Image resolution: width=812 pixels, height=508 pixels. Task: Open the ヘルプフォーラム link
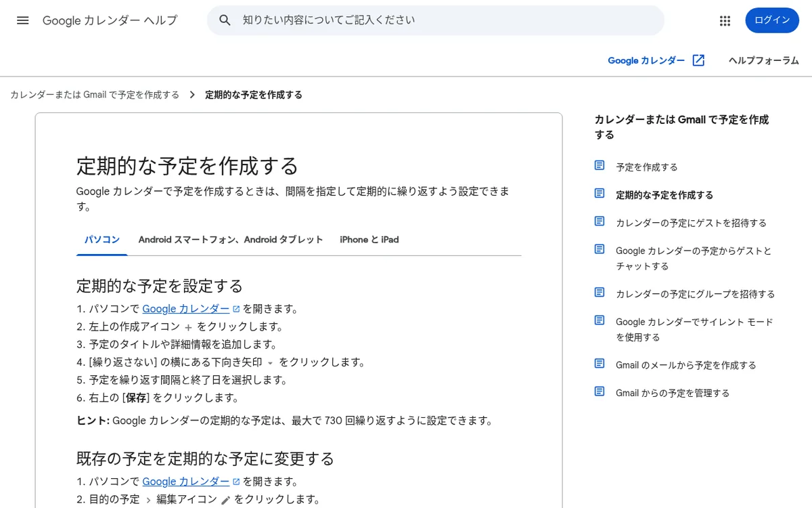tap(764, 60)
